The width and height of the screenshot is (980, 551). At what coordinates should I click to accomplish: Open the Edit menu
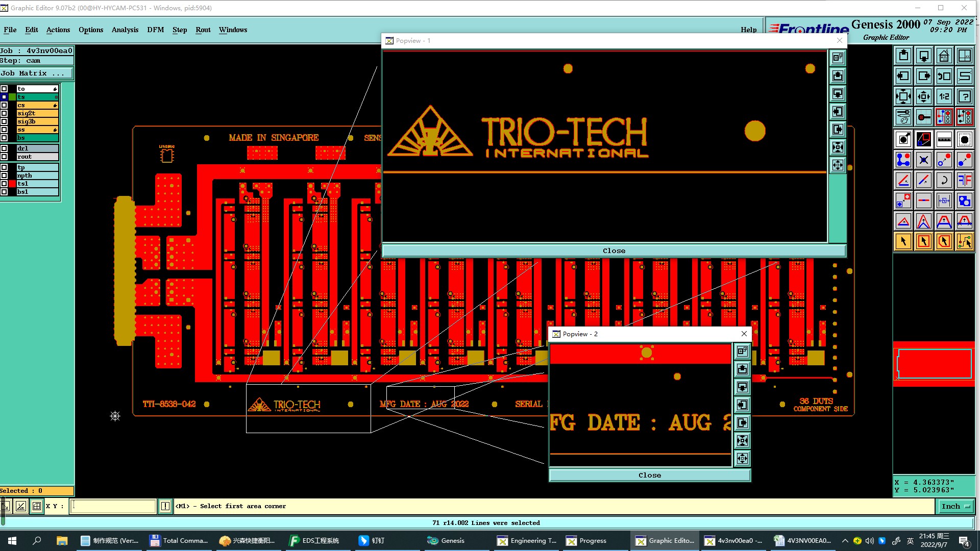click(x=32, y=30)
